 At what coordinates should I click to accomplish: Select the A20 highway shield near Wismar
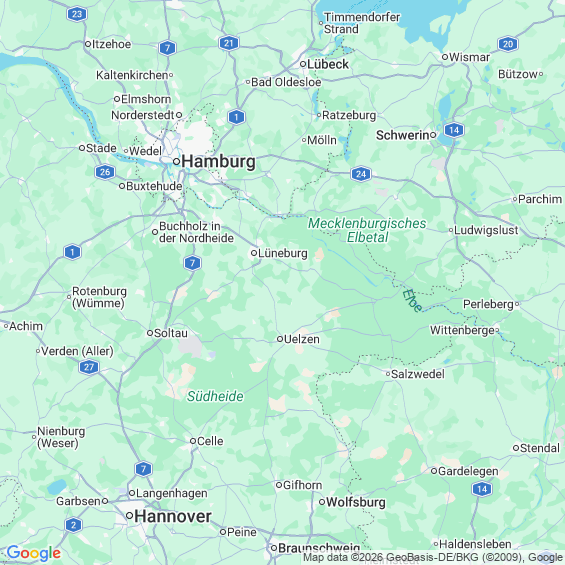point(508,44)
